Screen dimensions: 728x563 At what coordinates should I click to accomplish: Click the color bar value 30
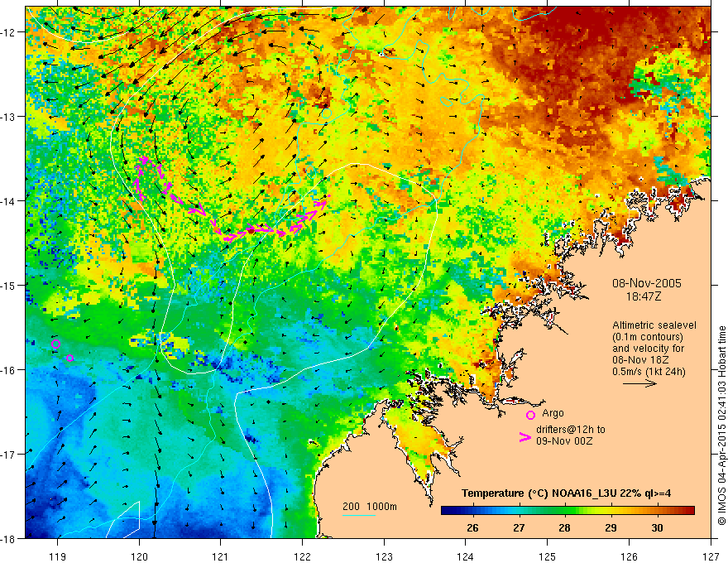(657, 527)
